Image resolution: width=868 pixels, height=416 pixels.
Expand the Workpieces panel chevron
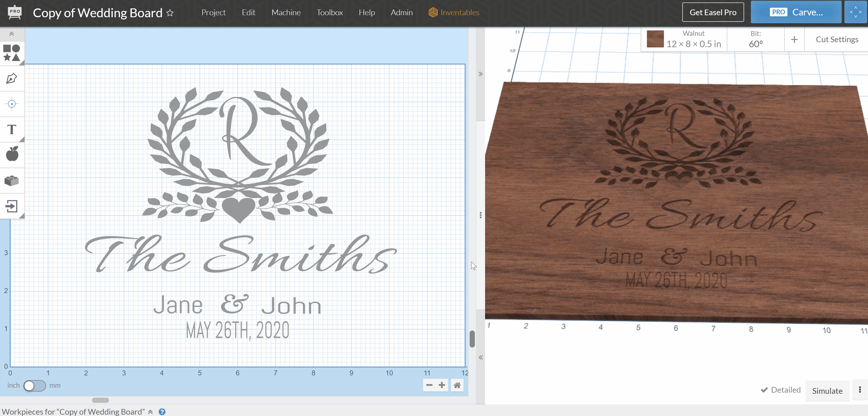pos(151,412)
